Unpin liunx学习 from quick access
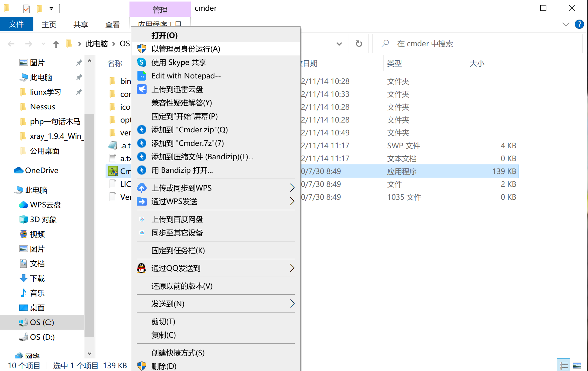 (79, 92)
